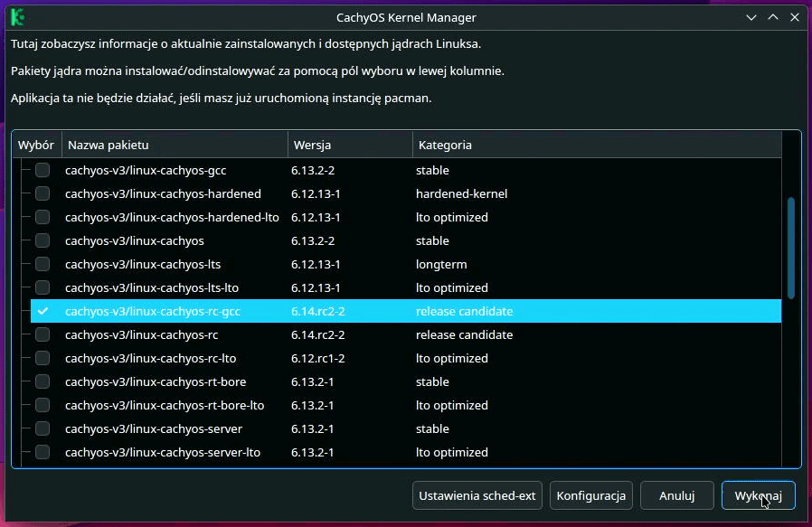The image size is (812, 527).
Task: Click the hardened-kernel category cell
Action: [x=461, y=193]
